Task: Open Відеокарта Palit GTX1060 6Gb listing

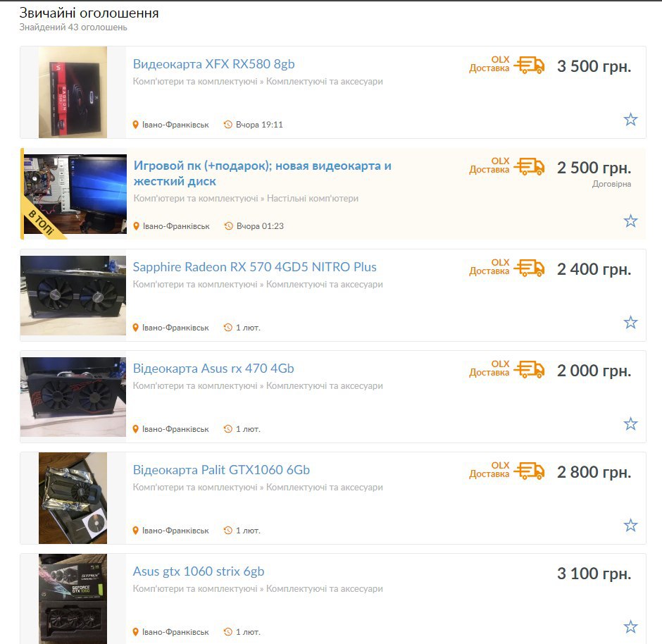Action: (x=221, y=469)
